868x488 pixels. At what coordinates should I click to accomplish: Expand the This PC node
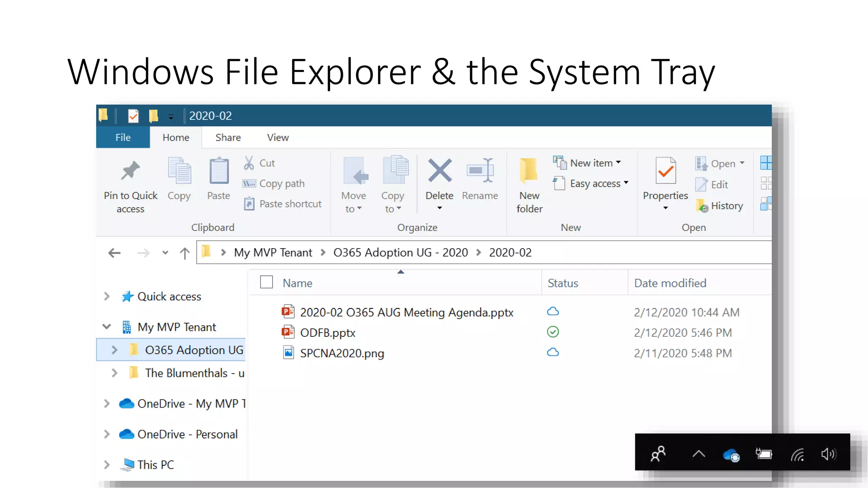[x=107, y=465]
